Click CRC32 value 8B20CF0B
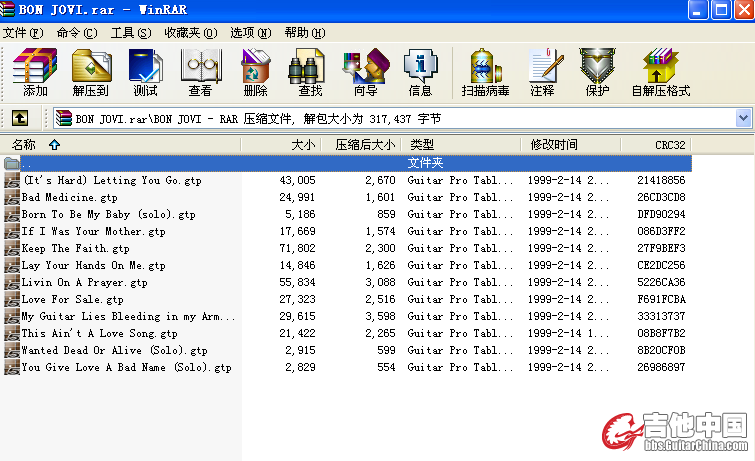This screenshot has height=461, width=755. tap(661, 351)
